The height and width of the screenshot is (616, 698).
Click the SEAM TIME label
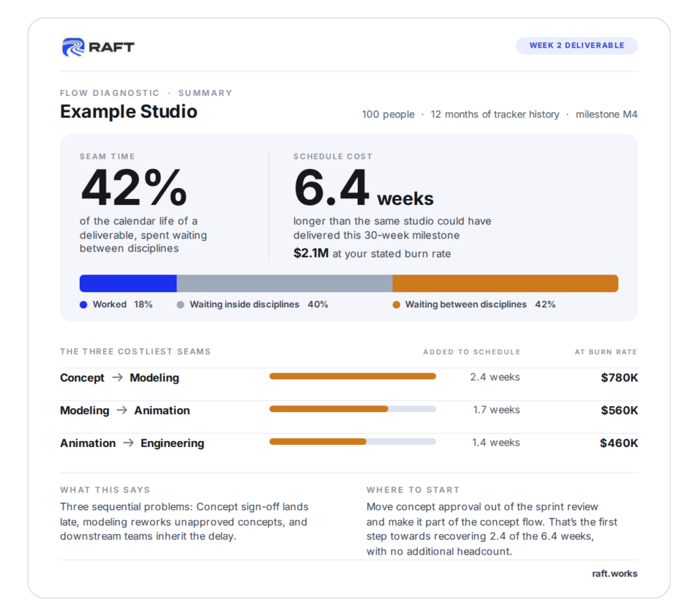tap(107, 157)
